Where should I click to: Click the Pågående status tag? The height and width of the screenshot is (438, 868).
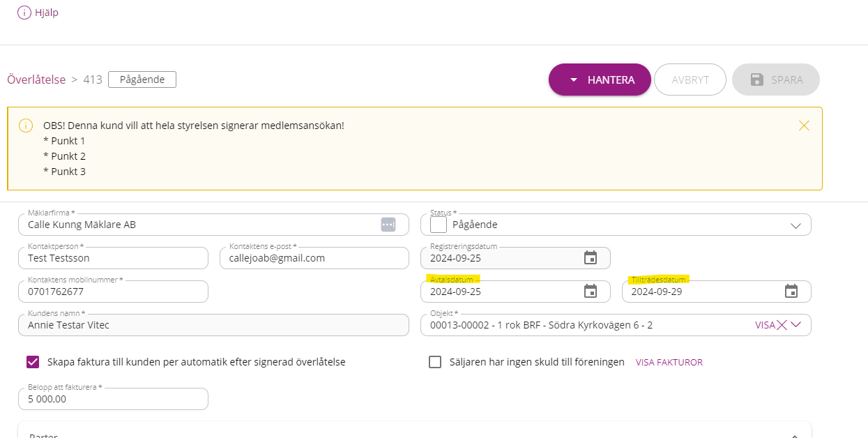142,80
